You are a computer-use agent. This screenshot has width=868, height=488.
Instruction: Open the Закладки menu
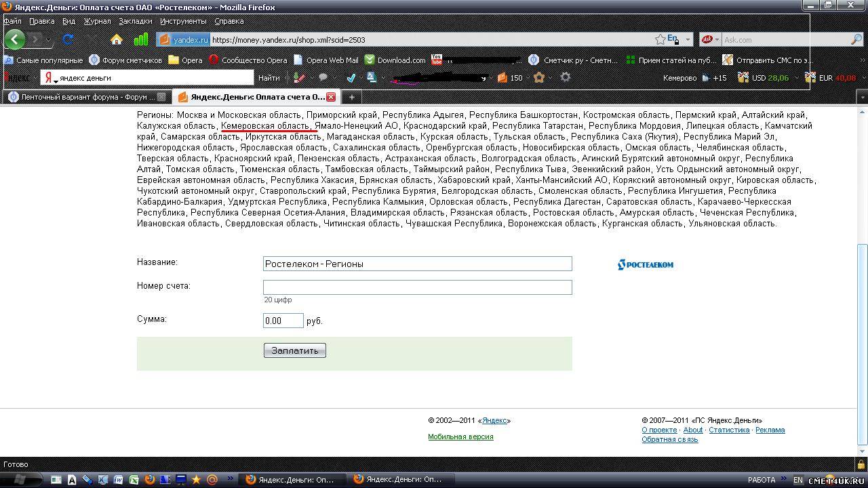[135, 21]
